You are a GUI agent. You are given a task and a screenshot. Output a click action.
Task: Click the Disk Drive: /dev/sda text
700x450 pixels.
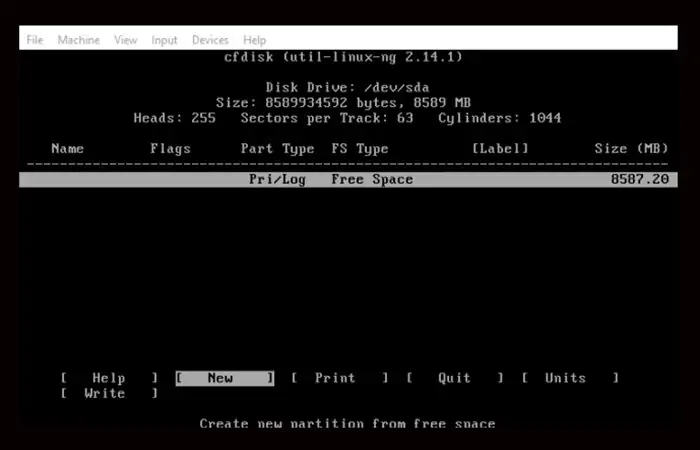[347, 88]
